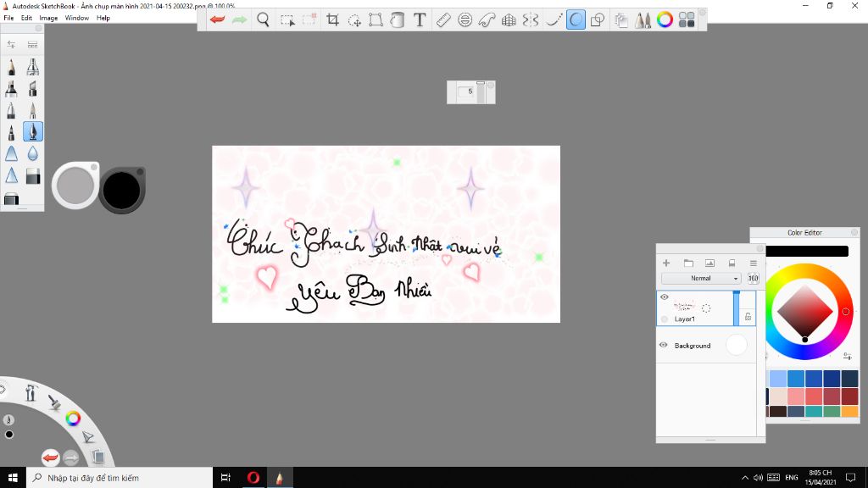Enable the French Curve guide
868x488 pixels.
coord(487,20)
